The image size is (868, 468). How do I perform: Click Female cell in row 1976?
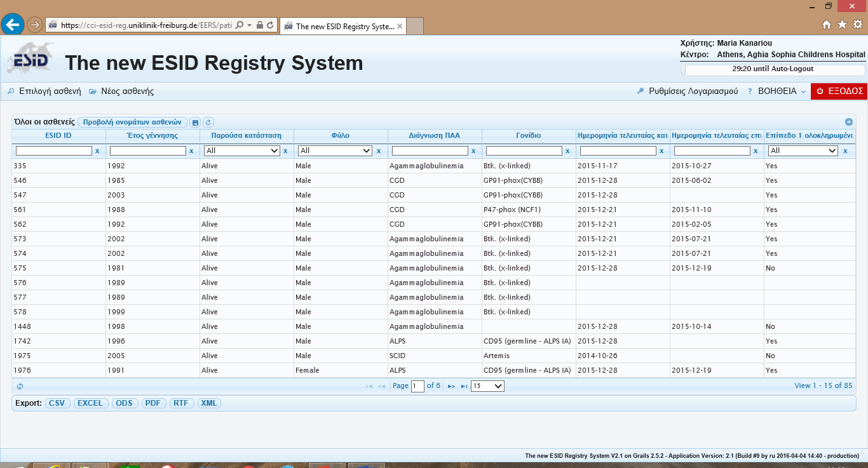(341, 370)
